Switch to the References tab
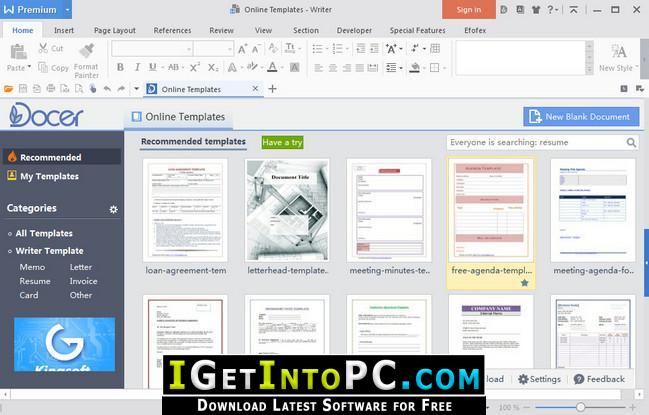The width and height of the screenshot is (649, 415). (172, 30)
